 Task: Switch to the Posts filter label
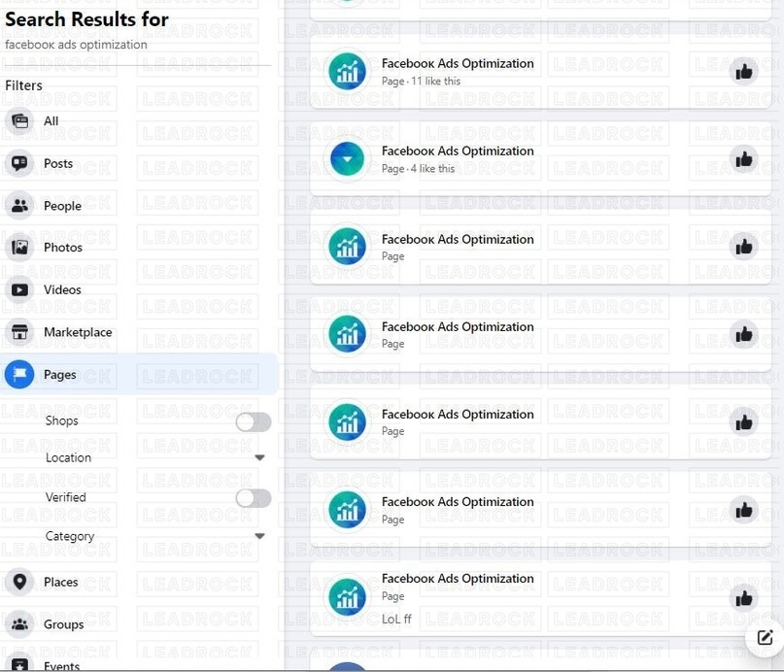[x=58, y=163]
